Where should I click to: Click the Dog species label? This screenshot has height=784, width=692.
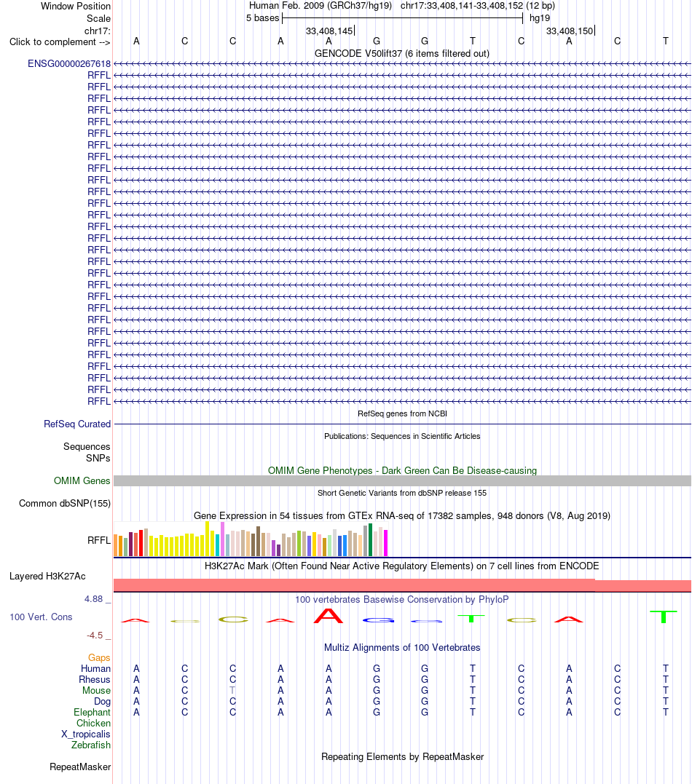point(102,702)
